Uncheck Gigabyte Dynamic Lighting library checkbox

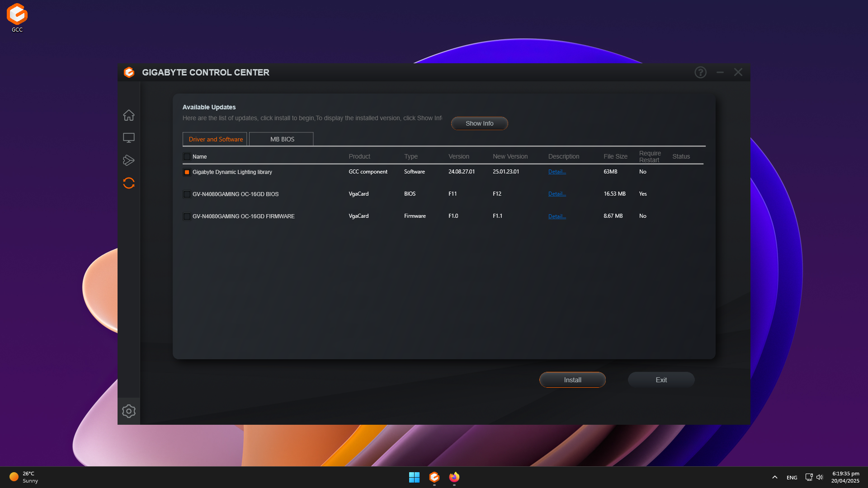187,172
